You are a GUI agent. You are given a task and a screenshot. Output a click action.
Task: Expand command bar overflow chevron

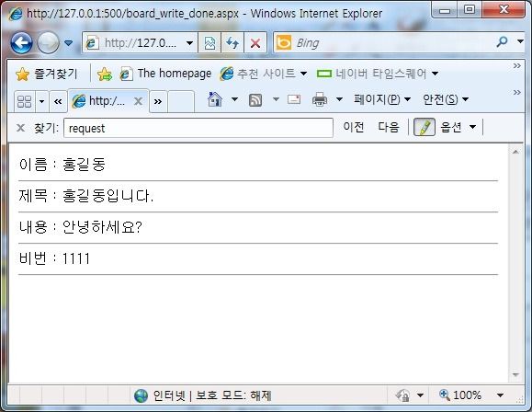[516, 92]
